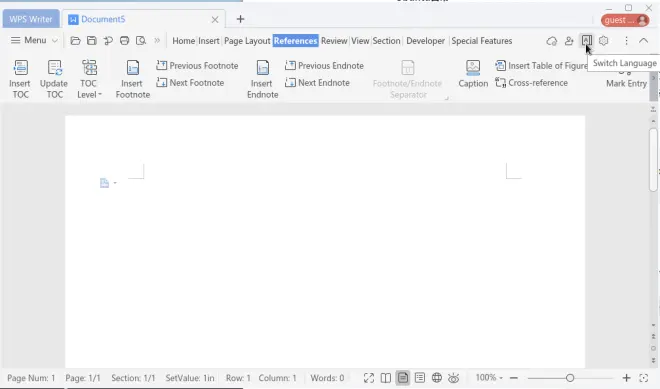Switch to the Review tab
660x389 pixels.
pyautogui.click(x=334, y=41)
